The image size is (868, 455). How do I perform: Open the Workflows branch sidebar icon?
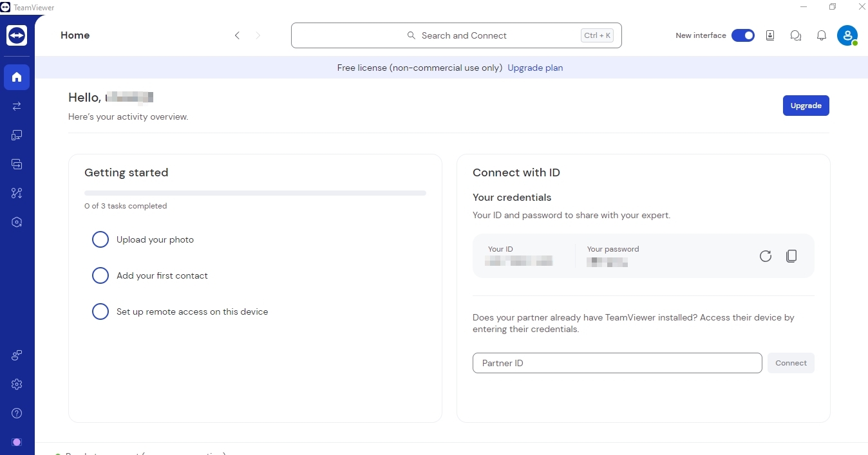tap(17, 193)
